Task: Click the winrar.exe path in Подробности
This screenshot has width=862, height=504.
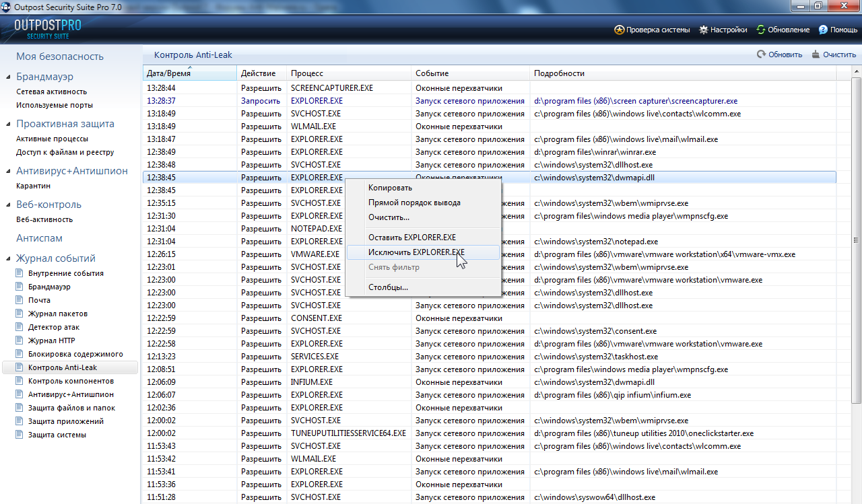Action: point(595,152)
